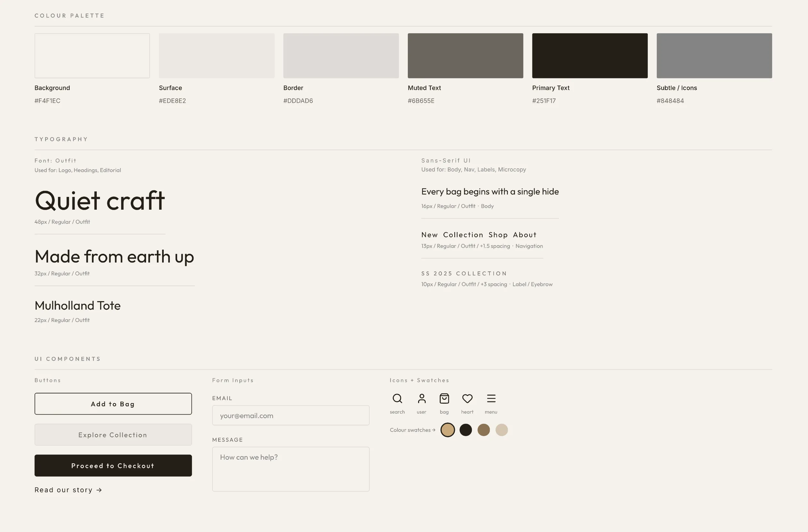Click into the email input field

[x=290, y=415]
